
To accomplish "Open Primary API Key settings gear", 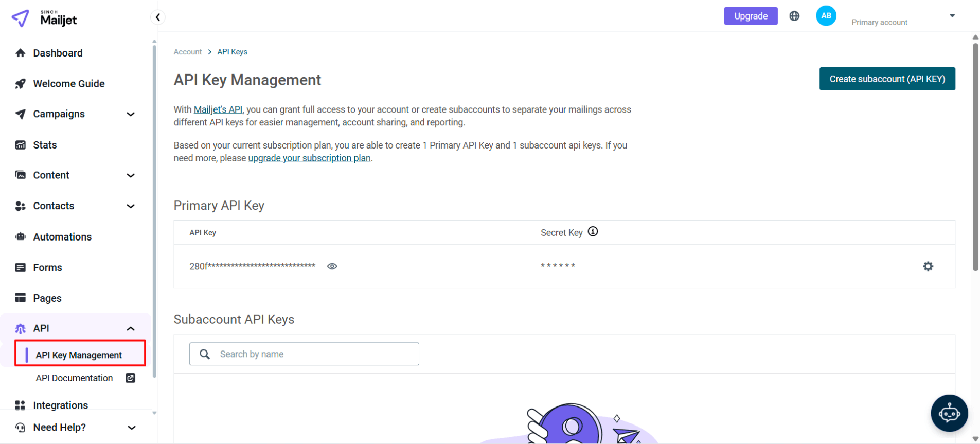I will tap(928, 266).
